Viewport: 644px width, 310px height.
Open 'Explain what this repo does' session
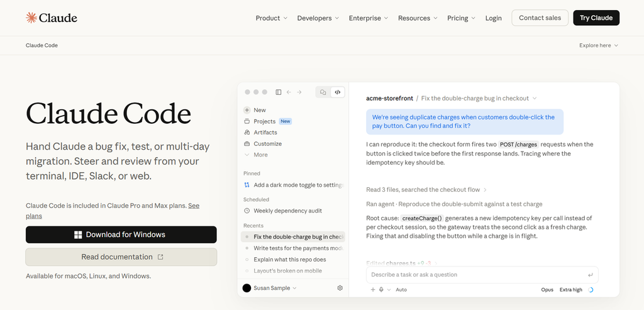pyautogui.click(x=294, y=260)
